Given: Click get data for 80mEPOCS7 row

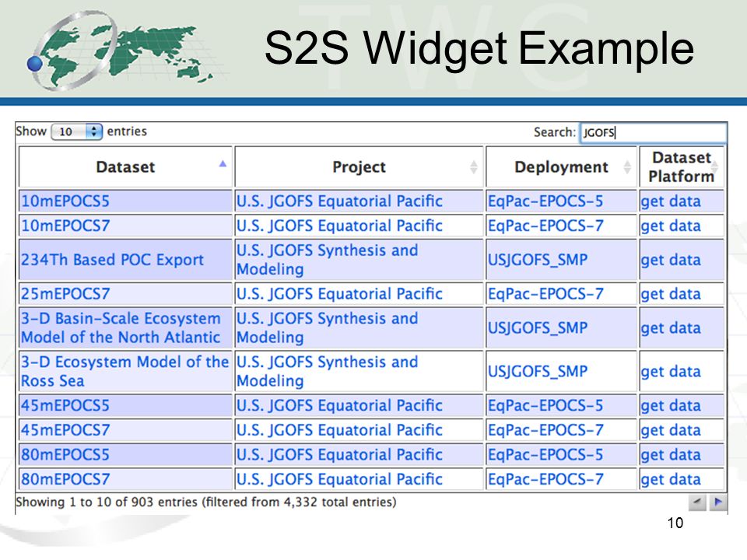Looking at the screenshot, I should (671, 480).
